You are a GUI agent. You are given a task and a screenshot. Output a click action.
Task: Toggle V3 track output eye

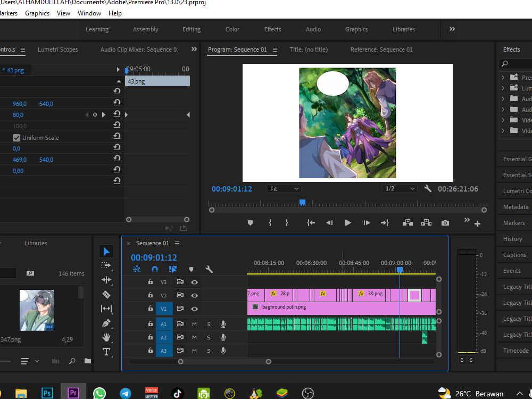[x=194, y=282]
